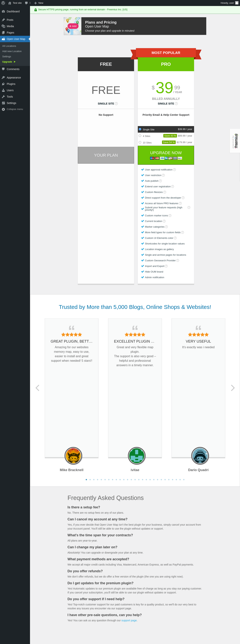The image size is (240, 644).
Task: Click the powered by Freemius badge
Action: (235, 141)
